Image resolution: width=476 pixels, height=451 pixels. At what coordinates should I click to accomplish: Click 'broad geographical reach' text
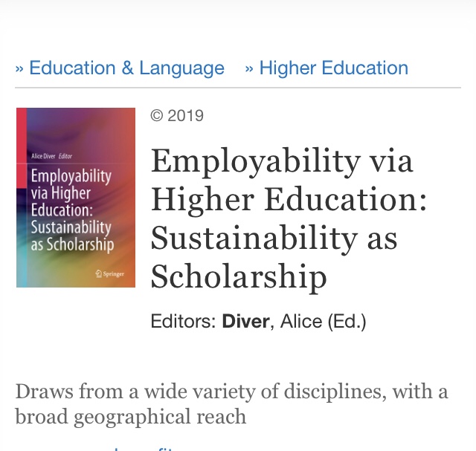[130, 416]
